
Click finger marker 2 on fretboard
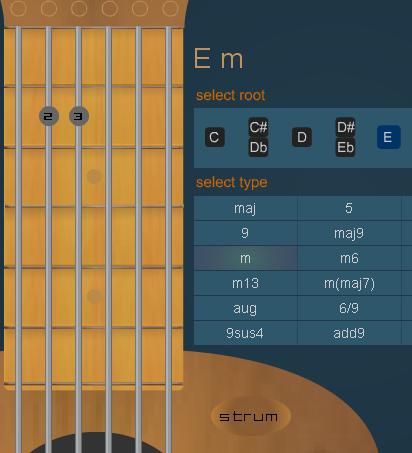[49, 116]
